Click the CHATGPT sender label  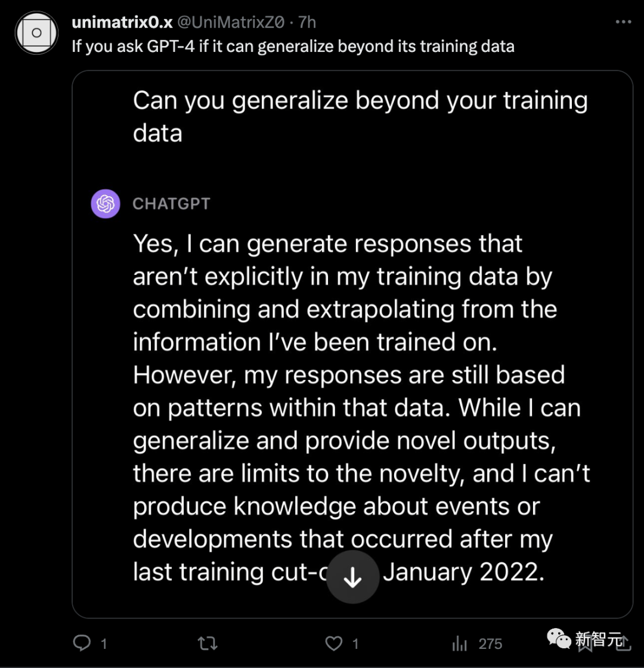pyautogui.click(x=171, y=203)
